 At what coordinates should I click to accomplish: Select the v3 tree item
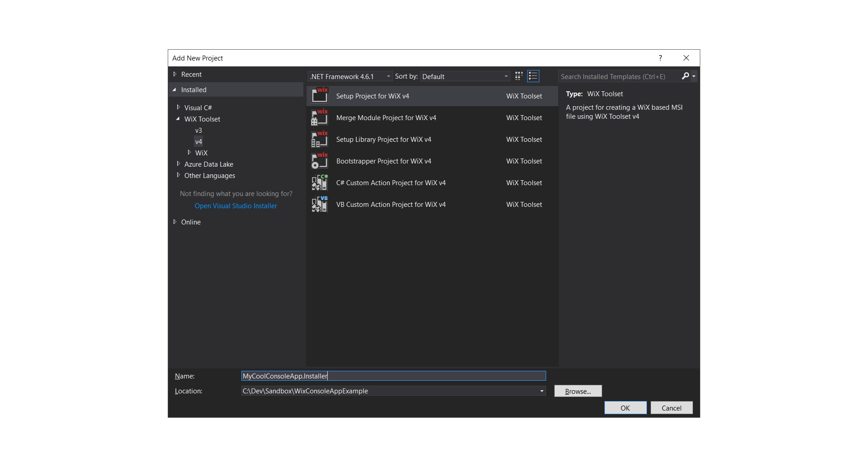click(198, 131)
